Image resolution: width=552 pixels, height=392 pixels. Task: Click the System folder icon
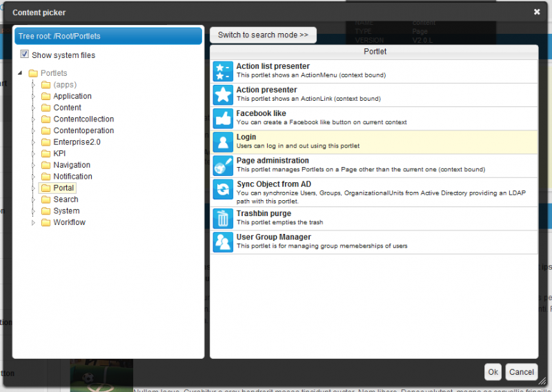(x=46, y=211)
